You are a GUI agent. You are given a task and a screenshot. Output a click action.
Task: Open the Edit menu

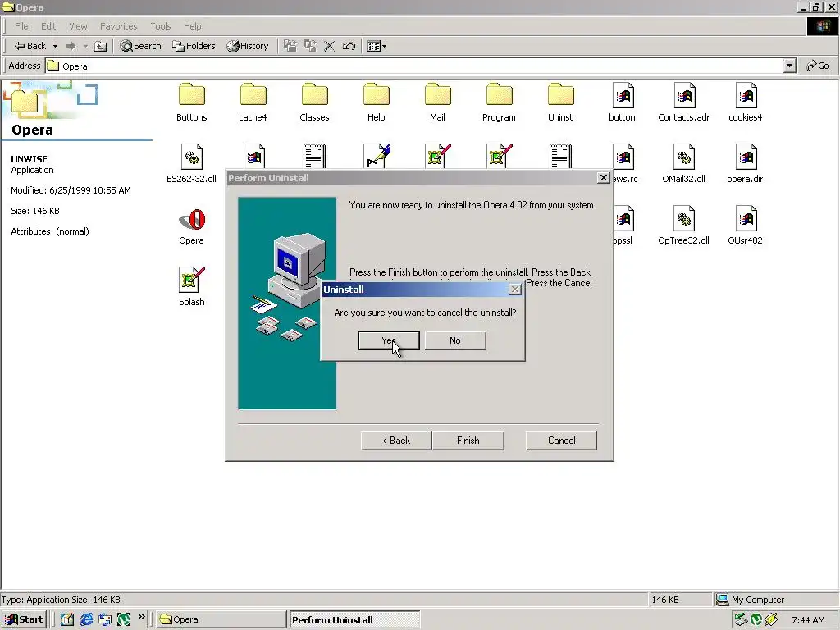(x=48, y=26)
